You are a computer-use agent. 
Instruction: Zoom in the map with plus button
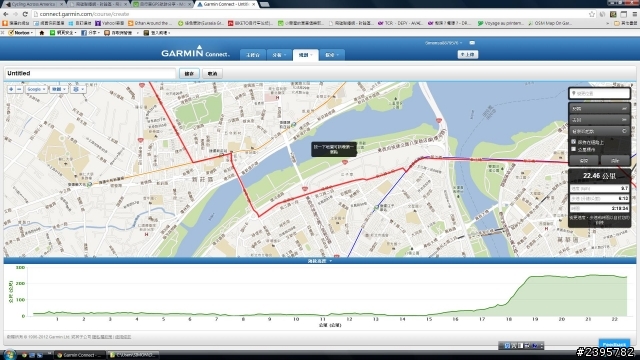point(11,89)
